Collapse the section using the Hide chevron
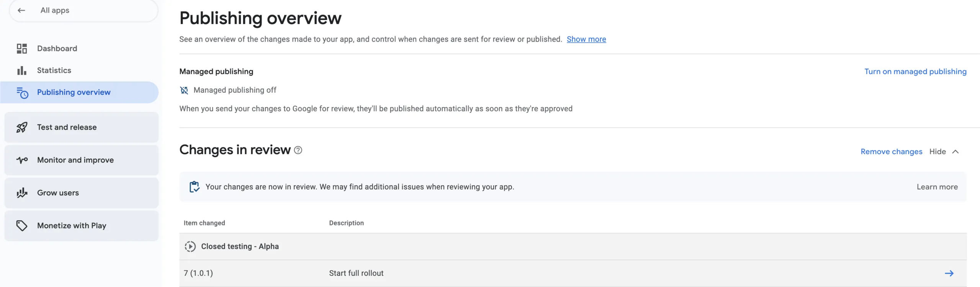Viewport: 980px width, 287px height. click(x=955, y=152)
